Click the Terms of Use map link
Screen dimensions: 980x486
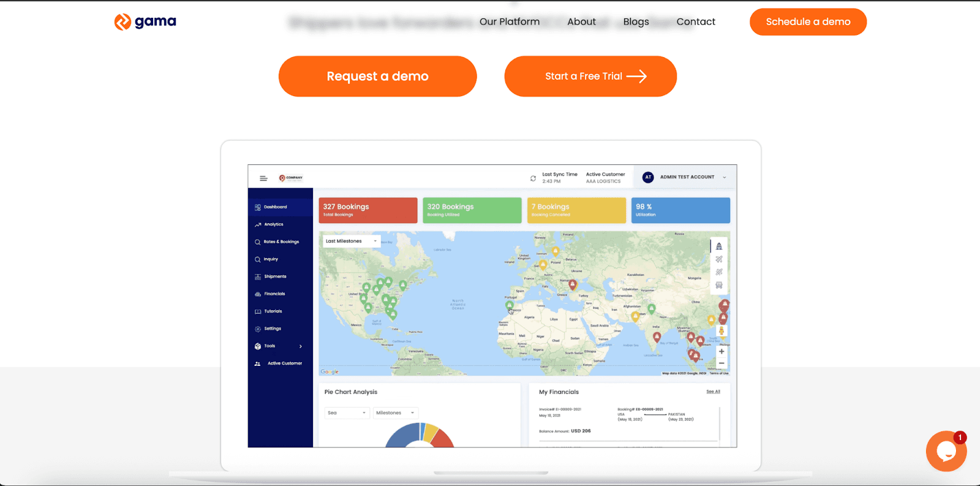719,373
